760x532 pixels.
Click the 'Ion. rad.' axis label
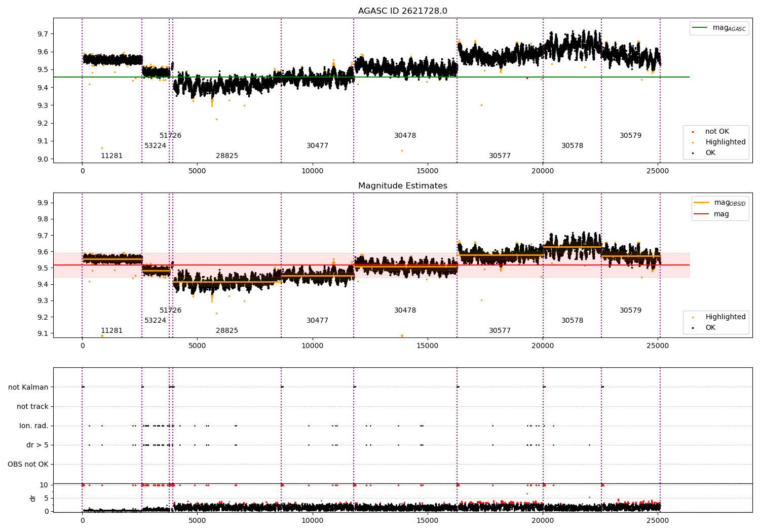coord(34,426)
